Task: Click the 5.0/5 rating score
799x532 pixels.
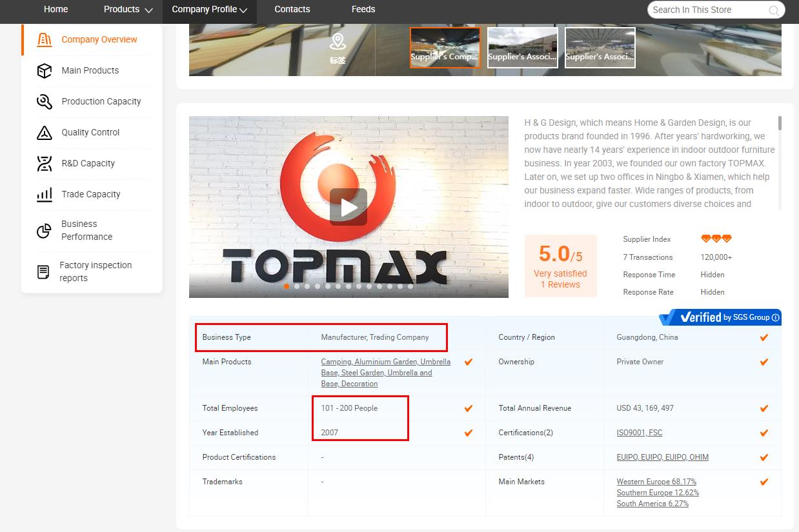Action: pyautogui.click(x=561, y=254)
